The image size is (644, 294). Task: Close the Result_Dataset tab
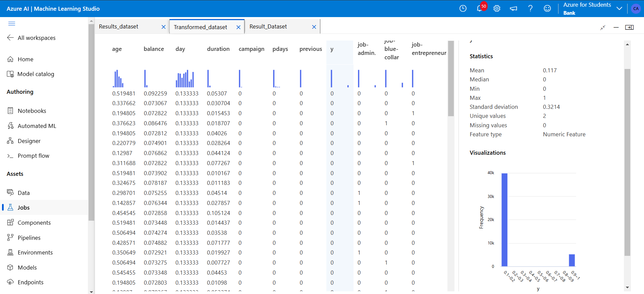click(x=314, y=27)
